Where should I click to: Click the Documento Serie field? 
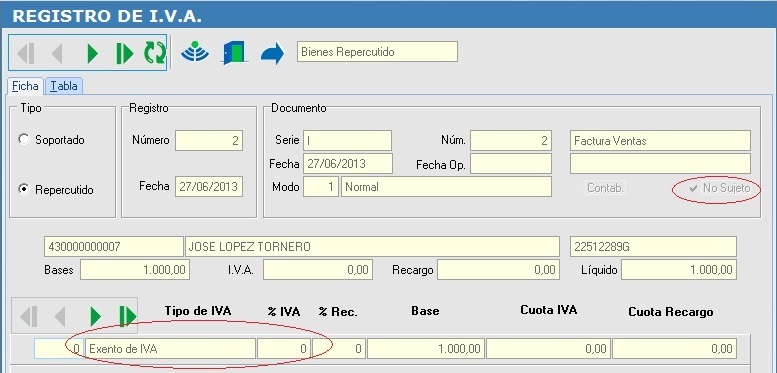tap(347, 141)
